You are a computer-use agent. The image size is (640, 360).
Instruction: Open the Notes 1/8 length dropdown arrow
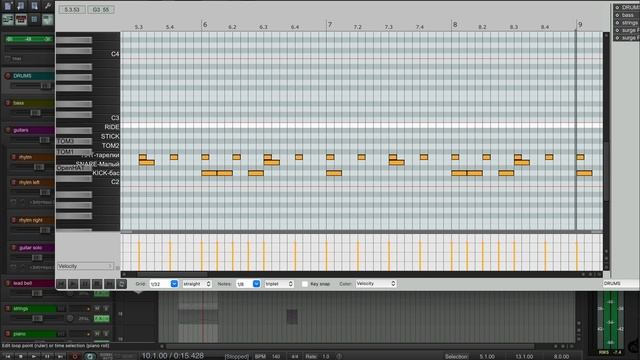[x=256, y=284]
